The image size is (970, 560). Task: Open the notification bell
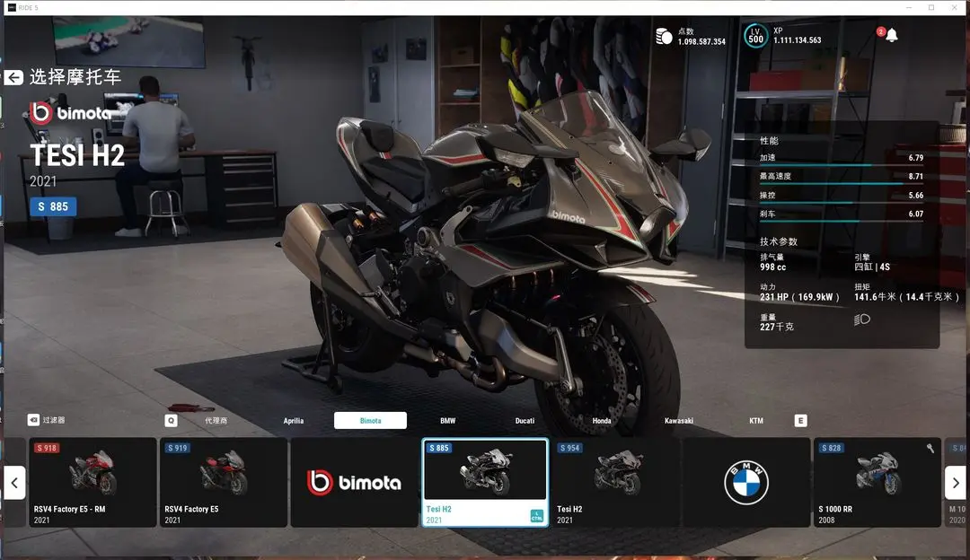coord(892,35)
